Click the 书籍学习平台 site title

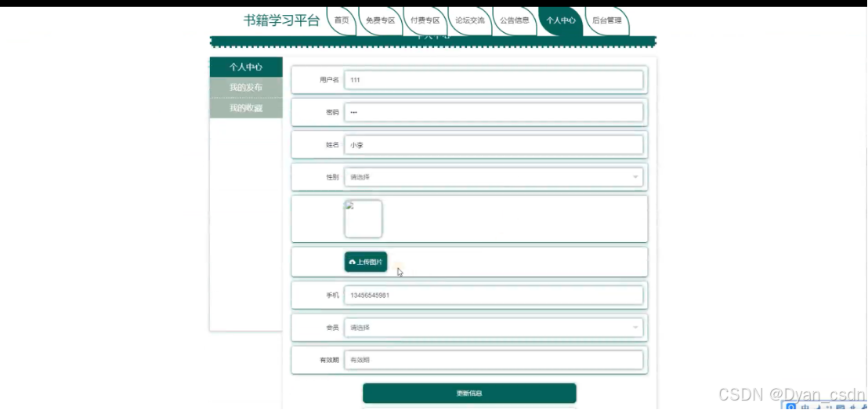pyautogui.click(x=282, y=21)
